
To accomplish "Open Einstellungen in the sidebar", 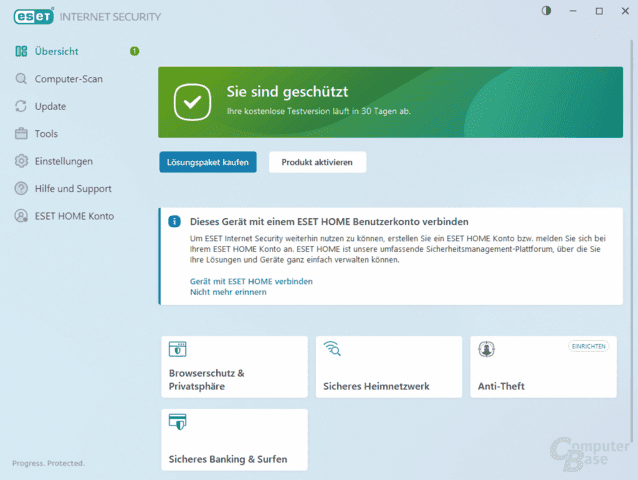I will (63, 161).
